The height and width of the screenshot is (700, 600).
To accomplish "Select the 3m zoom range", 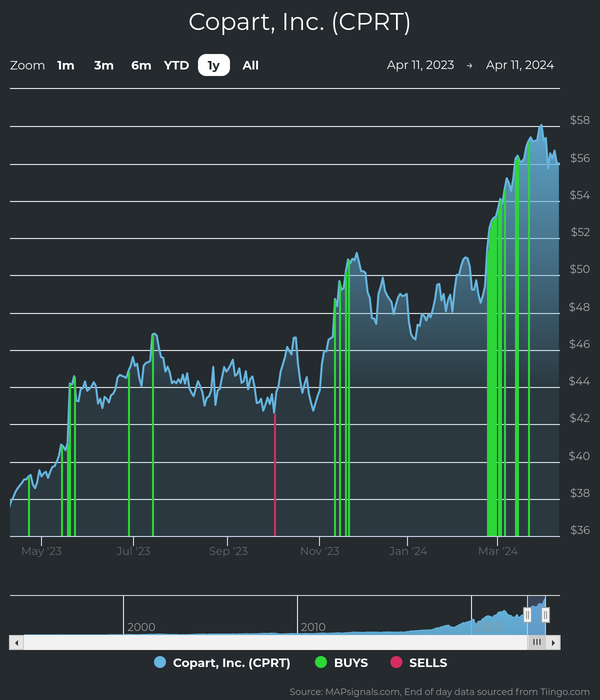I will tap(103, 65).
